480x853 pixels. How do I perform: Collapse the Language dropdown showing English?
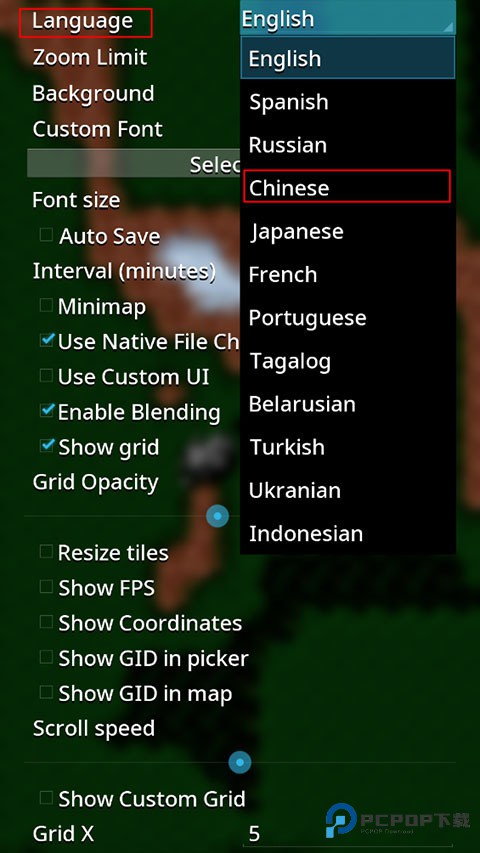348,18
